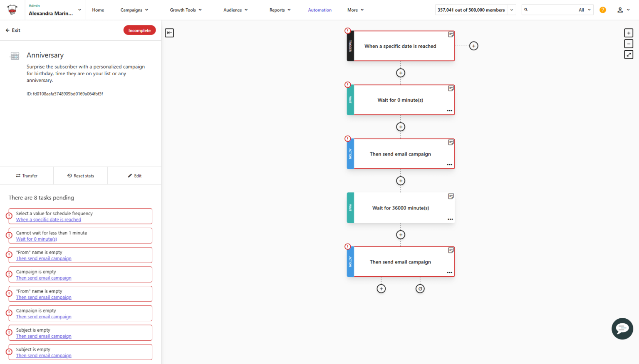Zoom out of the workflow canvas
This screenshot has height=364, width=639.
(629, 44)
